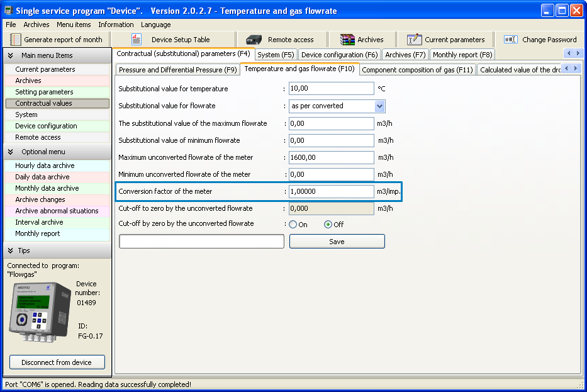The height and width of the screenshot is (392, 587).
Task: Click the Disconnect from device button
Action: pyautogui.click(x=57, y=362)
